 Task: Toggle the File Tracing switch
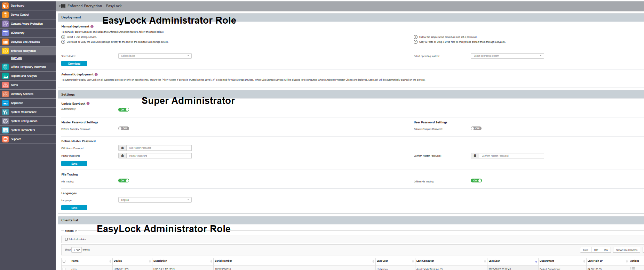(x=124, y=181)
